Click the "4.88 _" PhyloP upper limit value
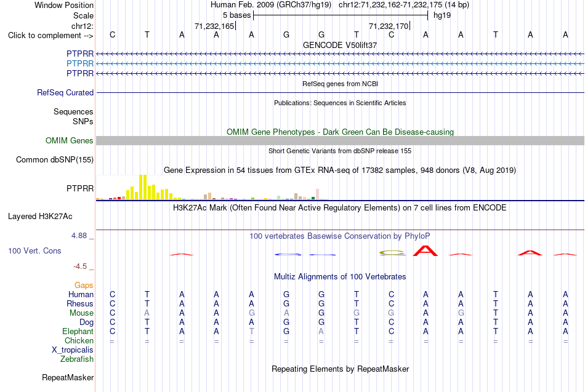This screenshot has height=392, width=585. [x=83, y=236]
